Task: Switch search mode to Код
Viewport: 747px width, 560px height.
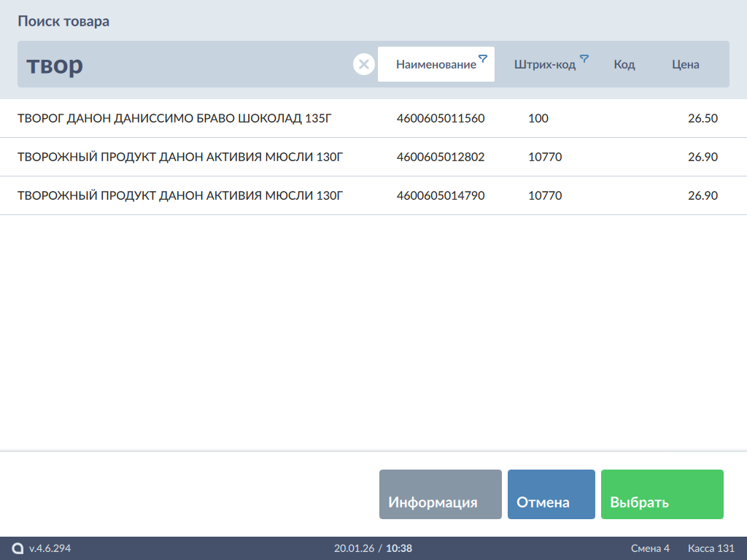Action: pos(624,64)
